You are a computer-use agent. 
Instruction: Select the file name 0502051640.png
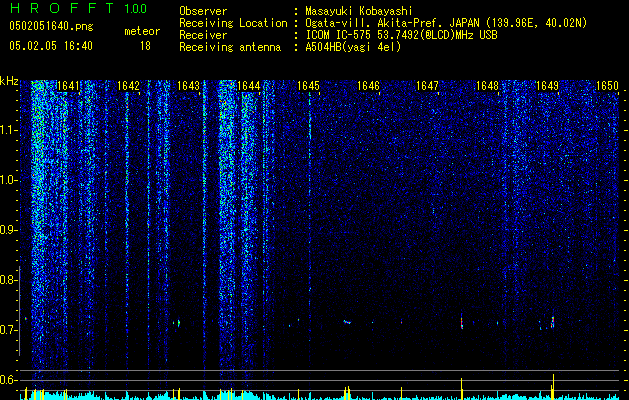[x=51, y=26]
